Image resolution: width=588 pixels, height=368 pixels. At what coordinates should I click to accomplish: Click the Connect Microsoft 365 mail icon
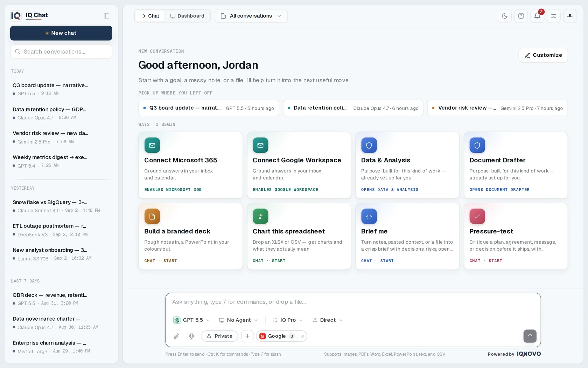click(x=152, y=145)
